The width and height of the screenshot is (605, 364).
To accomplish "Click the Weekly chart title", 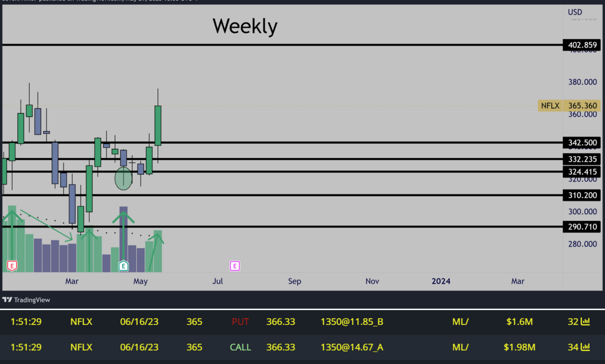I will tap(245, 26).
